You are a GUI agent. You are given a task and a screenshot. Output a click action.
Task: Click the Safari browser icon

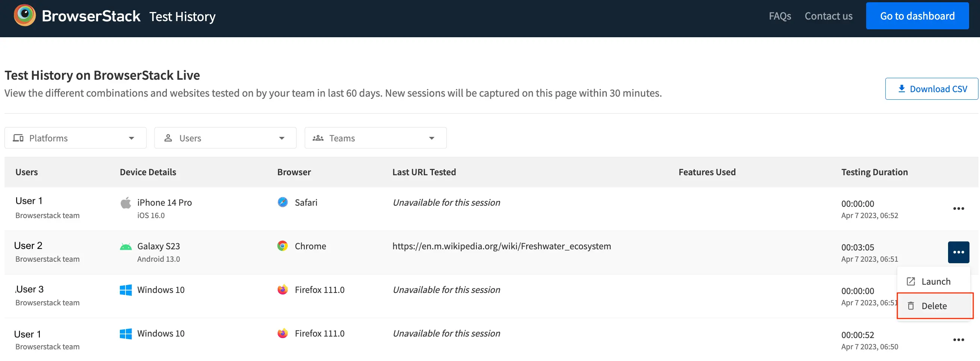click(282, 202)
